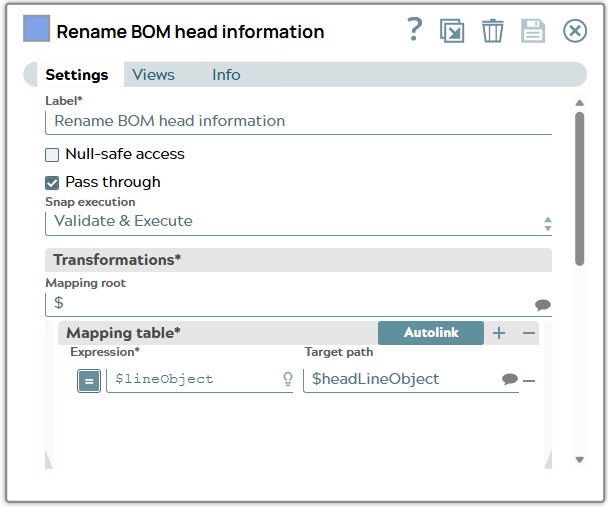Open the Snap execution dropdown

click(x=298, y=222)
